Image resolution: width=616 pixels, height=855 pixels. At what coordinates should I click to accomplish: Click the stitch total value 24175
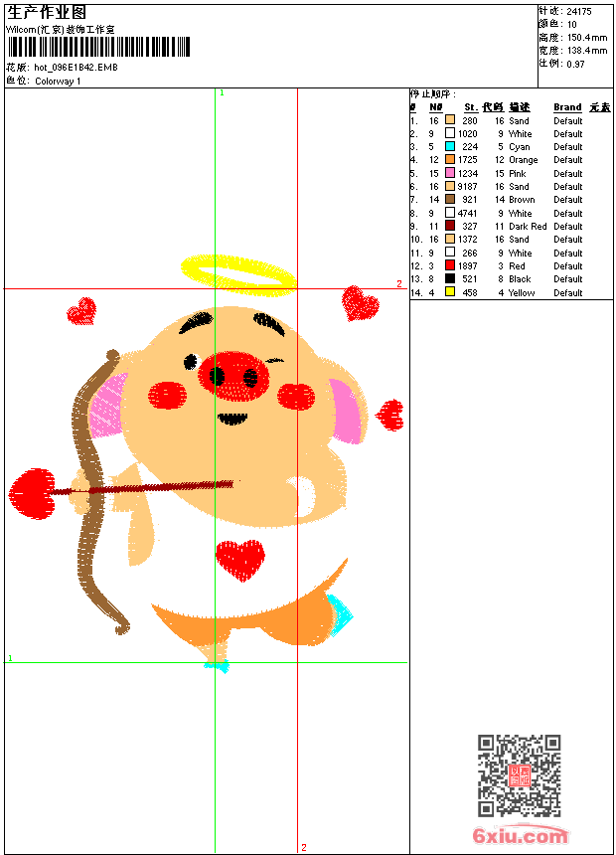click(x=579, y=11)
